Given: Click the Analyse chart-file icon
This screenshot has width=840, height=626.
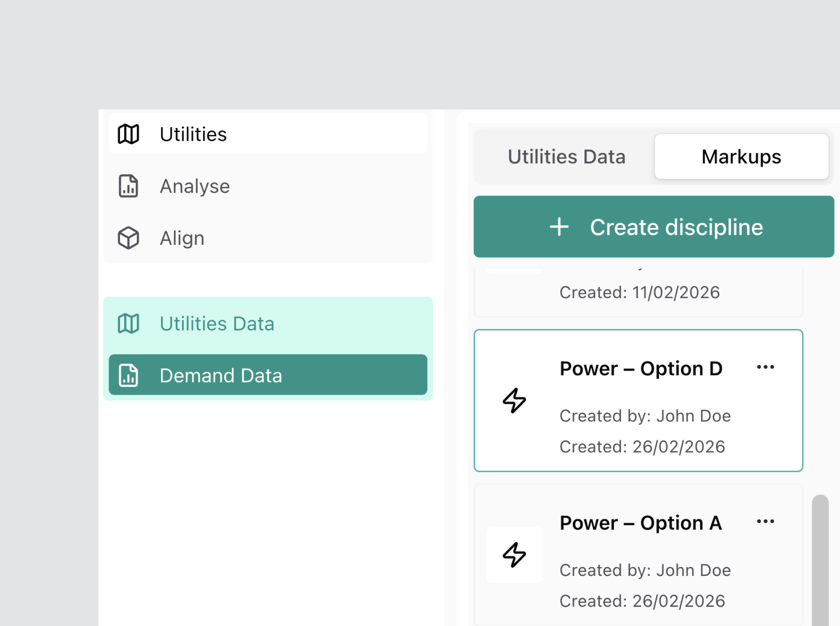Looking at the screenshot, I should (128, 186).
